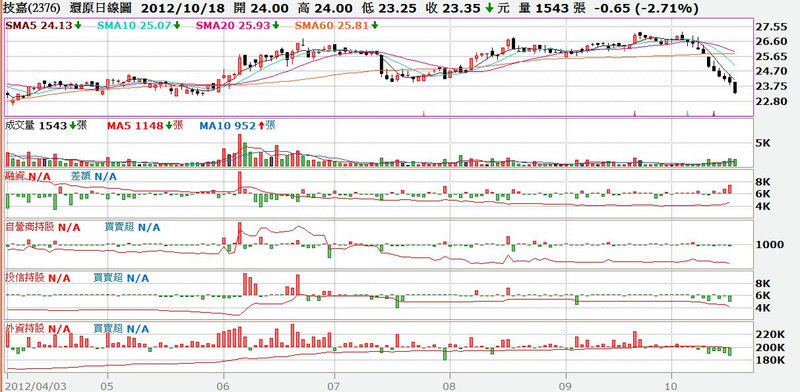This screenshot has width=800, height=392.
Task: Click the 22.80 price axis label
Action: 771,101
